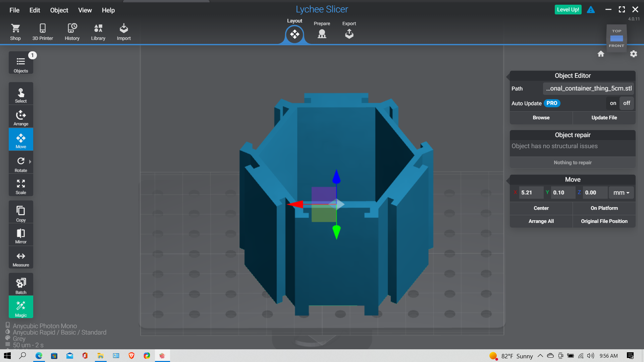Open the blue warning triangle notification

[x=591, y=10]
